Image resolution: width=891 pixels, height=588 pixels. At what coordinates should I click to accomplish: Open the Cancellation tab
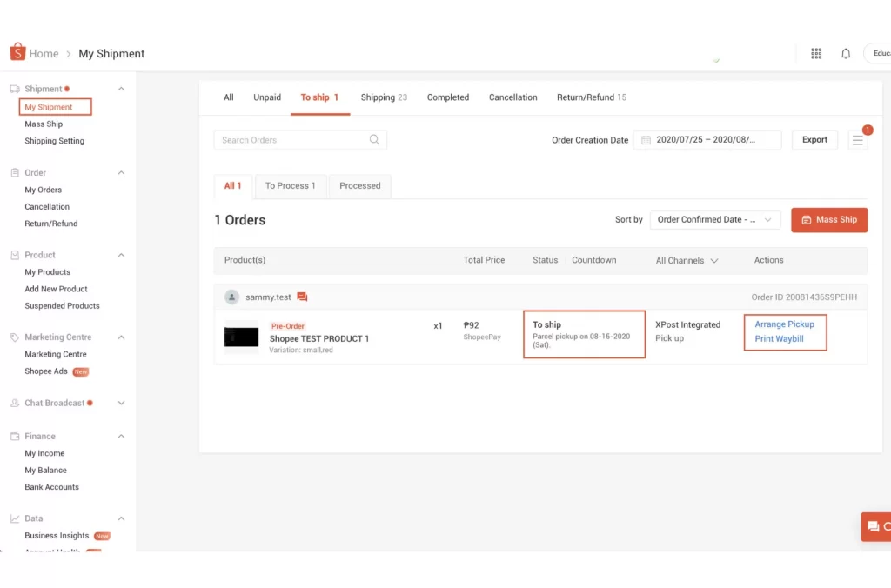pyautogui.click(x=512, y=97)
